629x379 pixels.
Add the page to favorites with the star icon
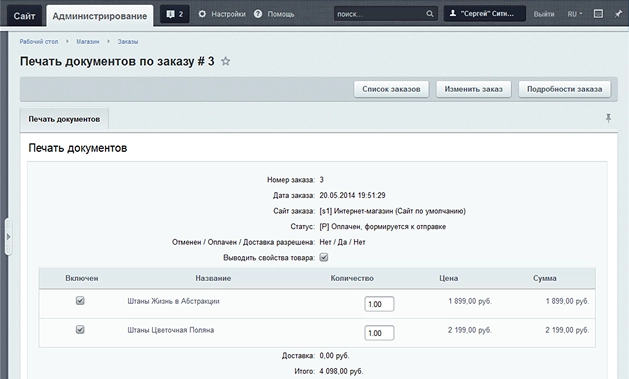click(x=226, y=61)
